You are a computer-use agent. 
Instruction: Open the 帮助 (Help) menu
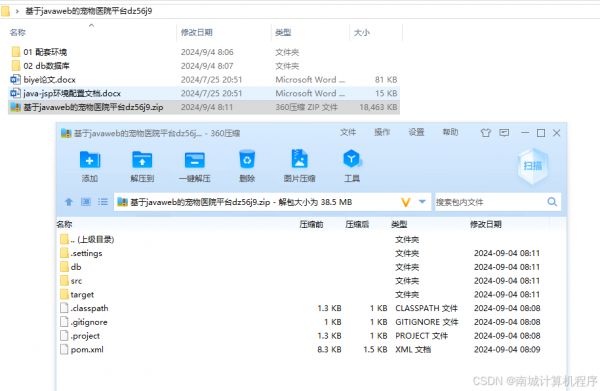(450, 132)
